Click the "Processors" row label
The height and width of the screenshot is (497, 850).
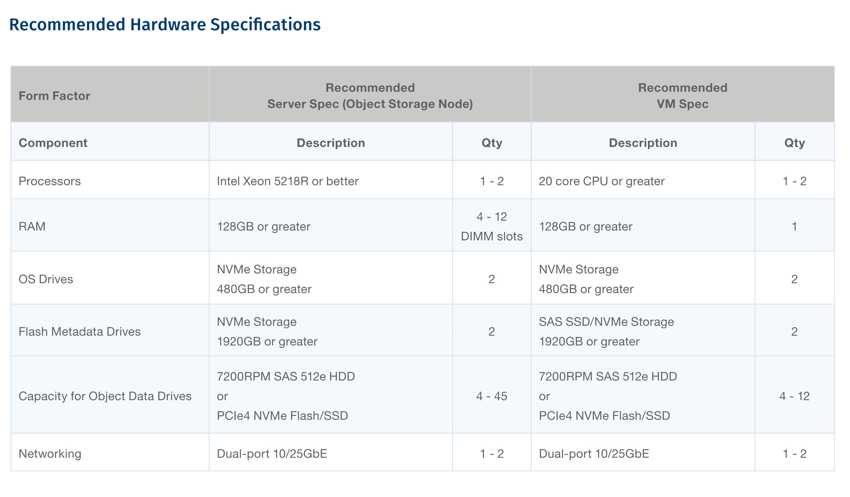tap(50, 181)
